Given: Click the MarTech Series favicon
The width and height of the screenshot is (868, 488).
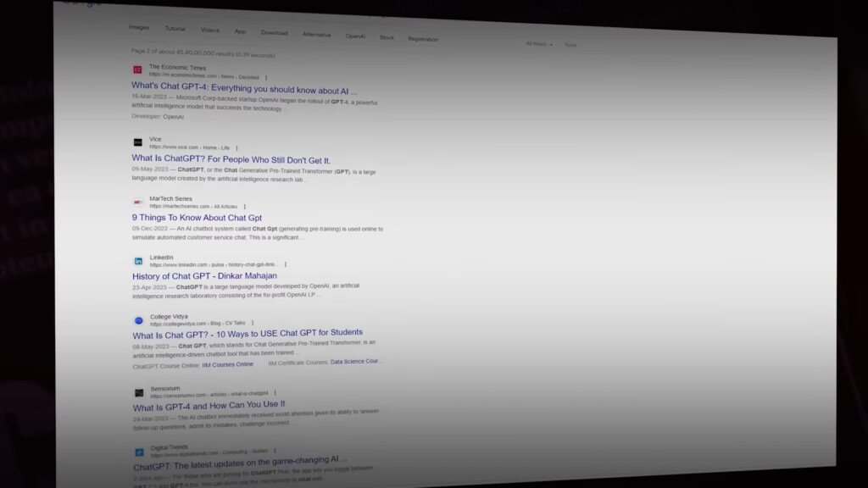Looking at the screenshot, I should 138,202.
